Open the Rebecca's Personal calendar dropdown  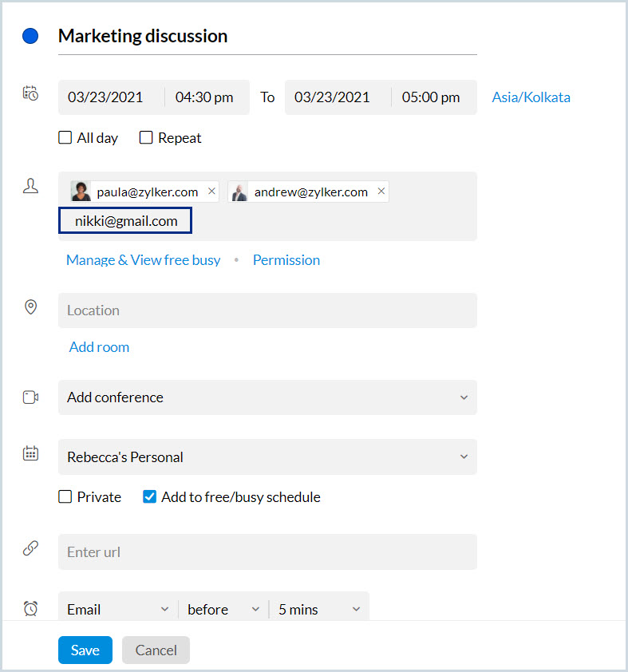click(267, 457)
